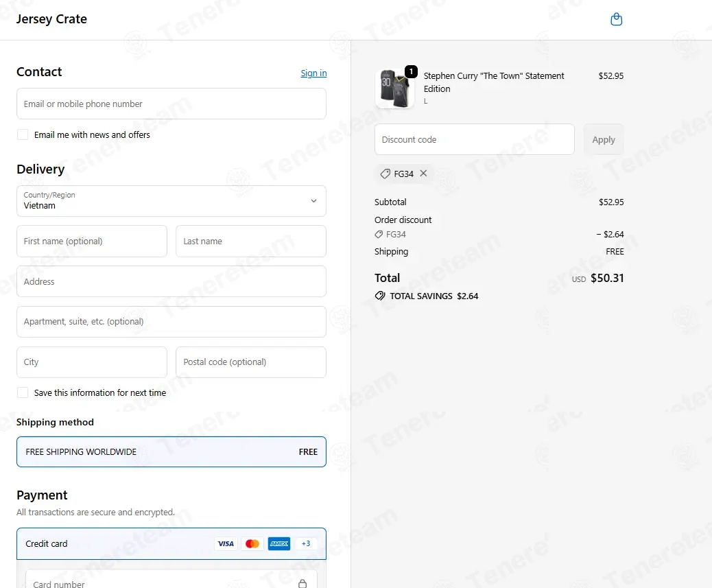Click the FG34 tag icon under Order discount
Viewport: 712px width, 588px height.
pyautogui.click(x=379, y=234)
